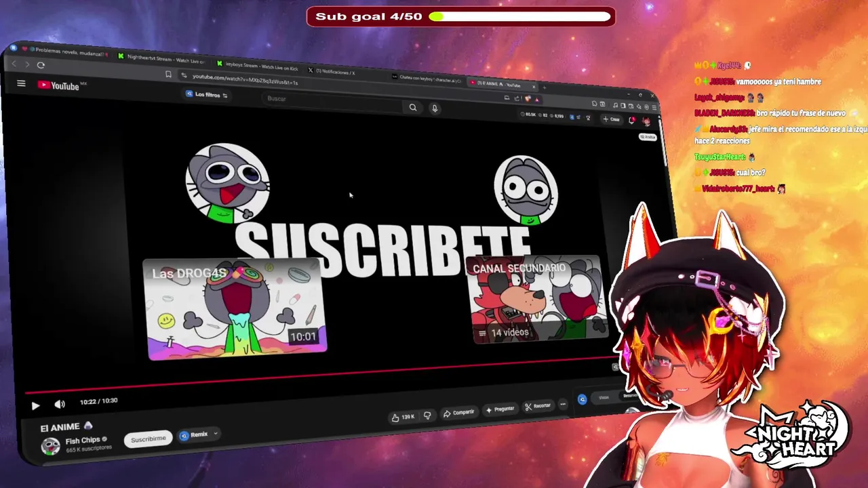This screenshot has height=488, width=868.
Task: Click the Sub goal 4/50 progress bar
Action: [x=520, y=16]
